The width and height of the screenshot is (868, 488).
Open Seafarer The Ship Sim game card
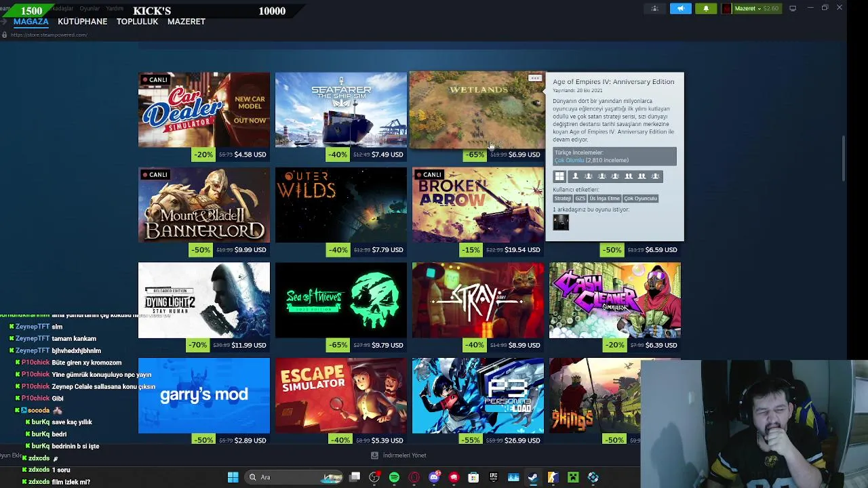[340, 110]
